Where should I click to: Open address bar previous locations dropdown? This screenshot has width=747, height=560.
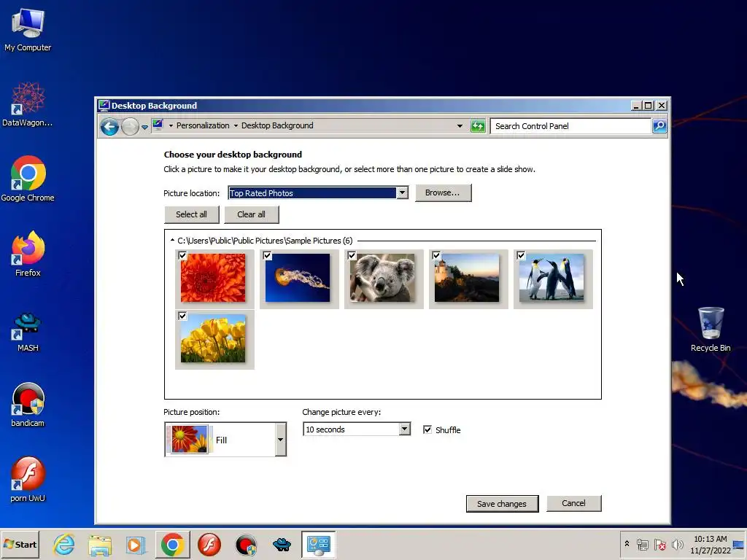460,125
